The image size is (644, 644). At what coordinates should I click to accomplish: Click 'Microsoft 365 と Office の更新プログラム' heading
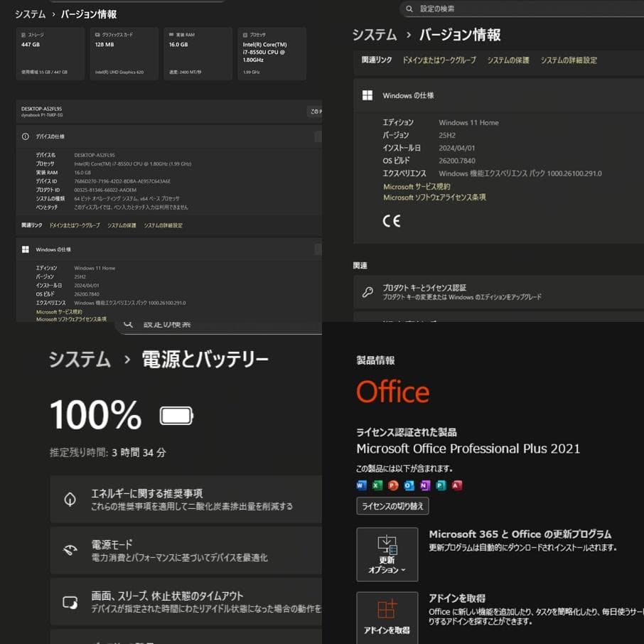520,534
